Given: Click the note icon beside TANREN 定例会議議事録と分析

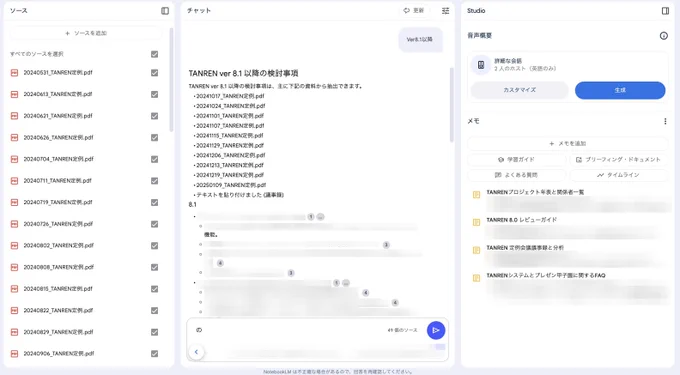Looking at the screenshot, I should click(x=476, y=250).
